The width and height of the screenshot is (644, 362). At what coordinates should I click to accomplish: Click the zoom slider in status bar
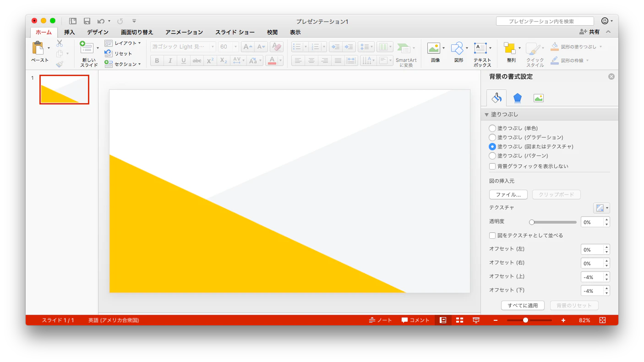point(529,320)
